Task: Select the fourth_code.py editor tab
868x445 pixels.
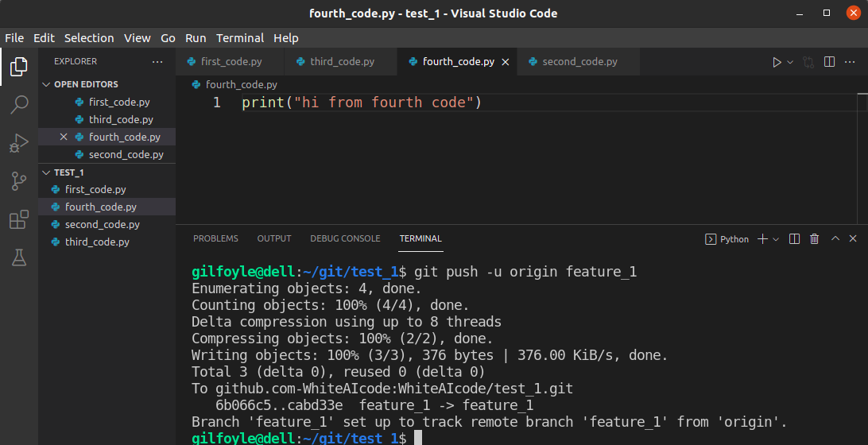Action: coord(457,61)
